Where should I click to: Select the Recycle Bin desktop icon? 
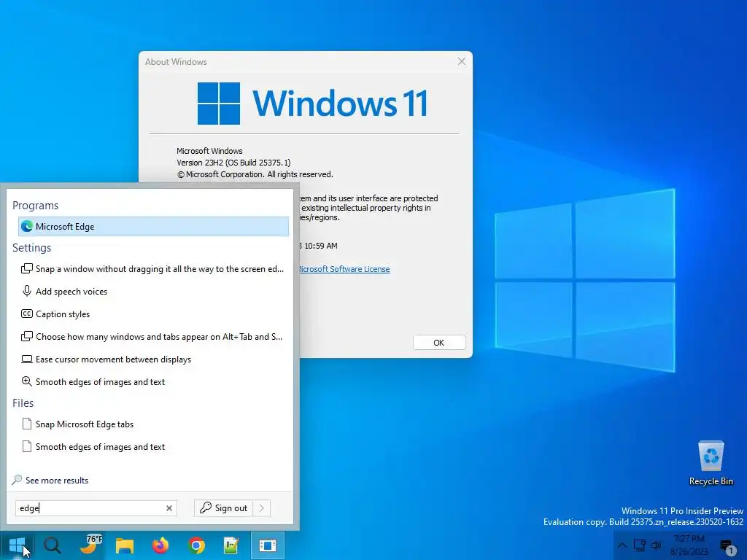coord(711,463)
